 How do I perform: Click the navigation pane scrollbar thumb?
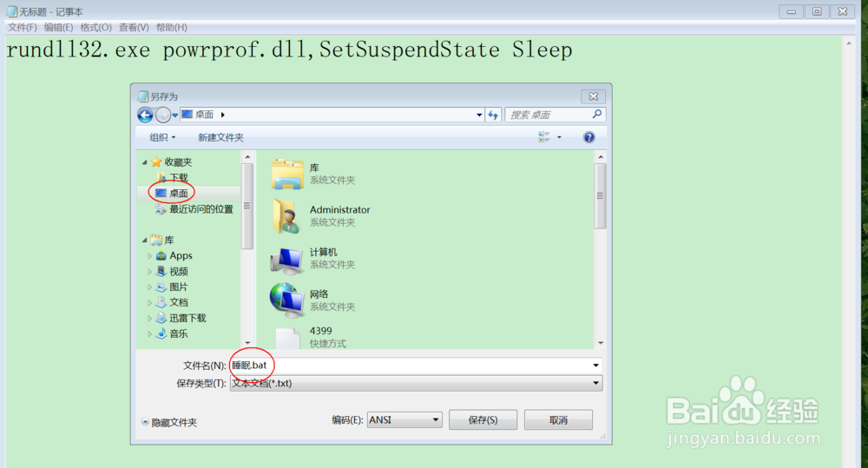point(247,206)
